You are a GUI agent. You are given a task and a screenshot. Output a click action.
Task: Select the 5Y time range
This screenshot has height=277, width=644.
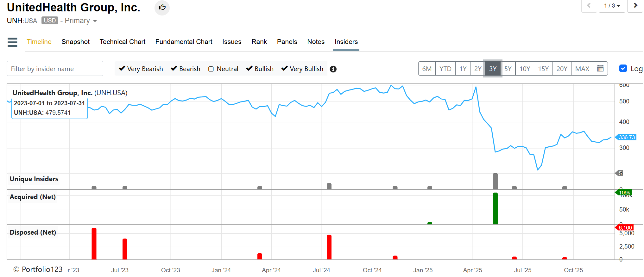click(x=508, y=69)
